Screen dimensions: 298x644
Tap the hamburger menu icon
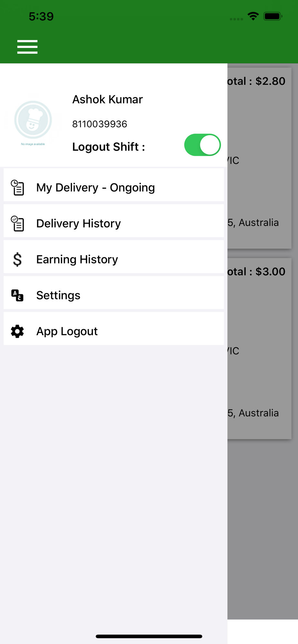pyautogui.click(x=27, y=47)
